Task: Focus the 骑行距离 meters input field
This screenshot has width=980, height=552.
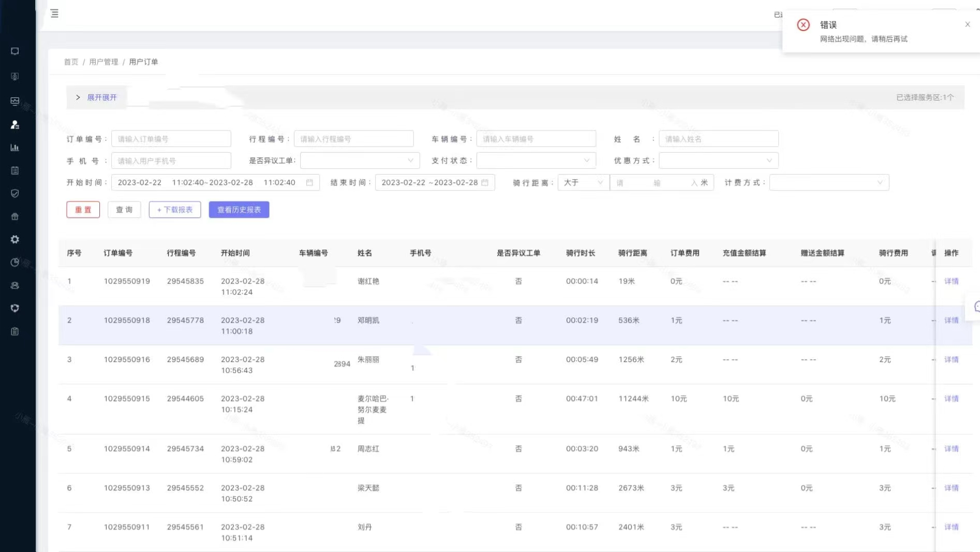Action: 662,182
